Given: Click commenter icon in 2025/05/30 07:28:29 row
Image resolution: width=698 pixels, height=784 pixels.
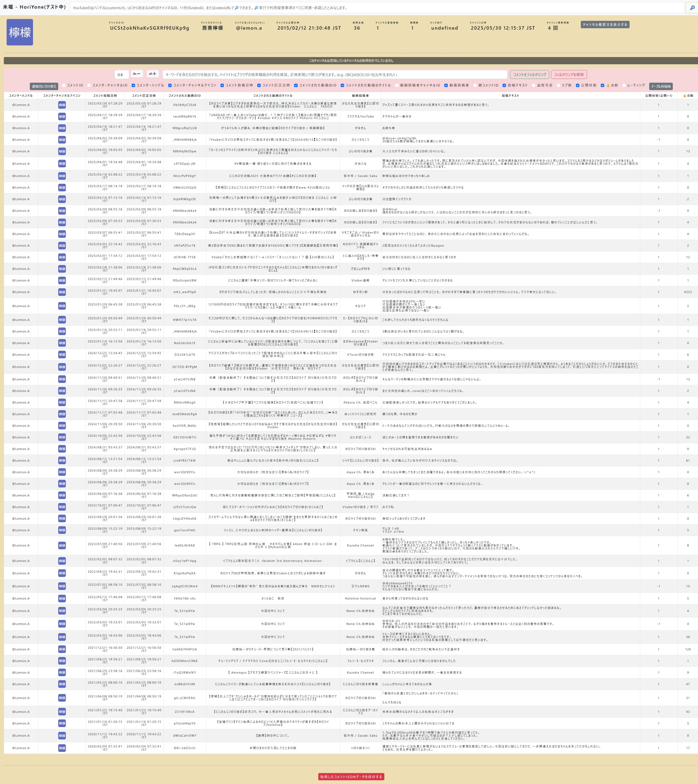Looking at the screenshot, I should click(x=62, y=105).
